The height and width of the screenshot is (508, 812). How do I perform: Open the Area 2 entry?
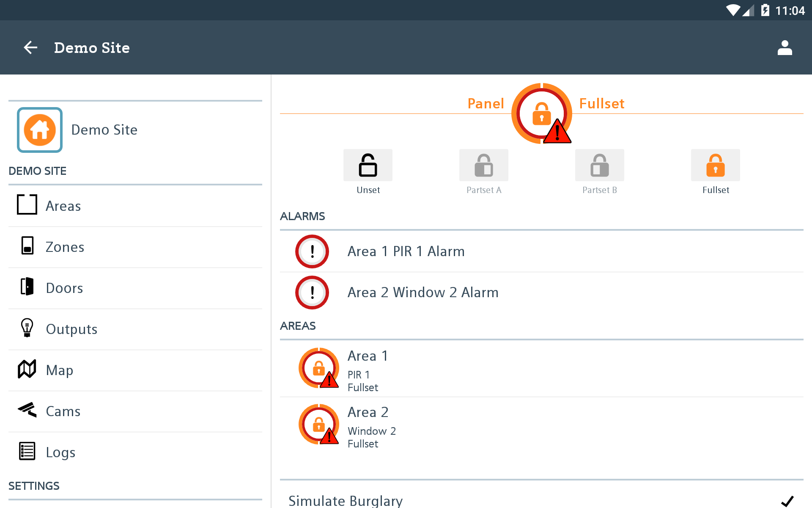[541, 425]
